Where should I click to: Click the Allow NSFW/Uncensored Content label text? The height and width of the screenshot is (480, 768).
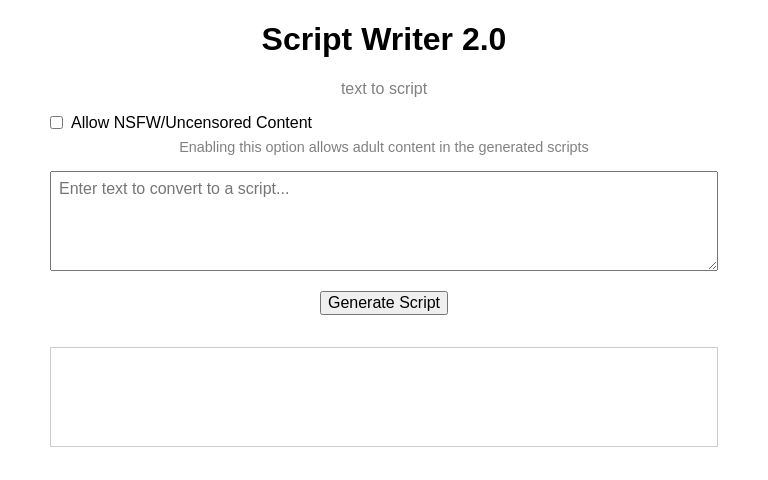click(191, 123)
